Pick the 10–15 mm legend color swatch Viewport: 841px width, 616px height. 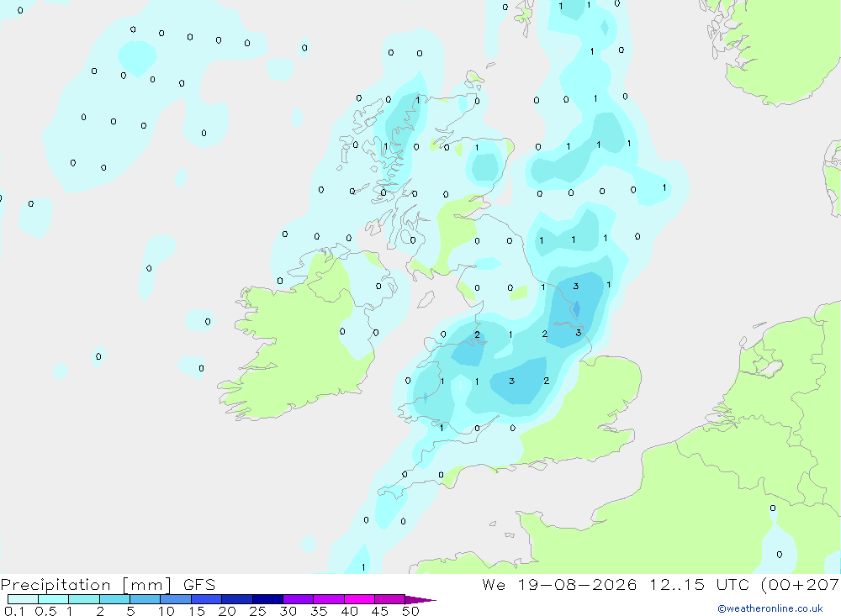[176, 599]
